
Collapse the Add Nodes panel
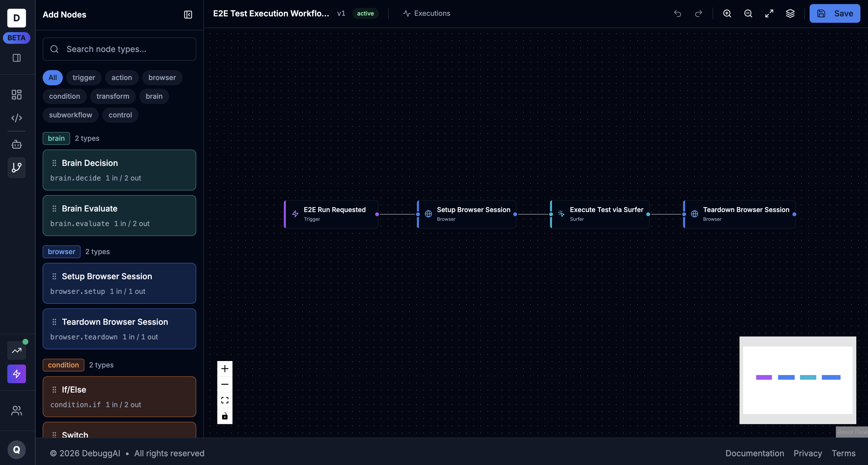coord(188,15)
